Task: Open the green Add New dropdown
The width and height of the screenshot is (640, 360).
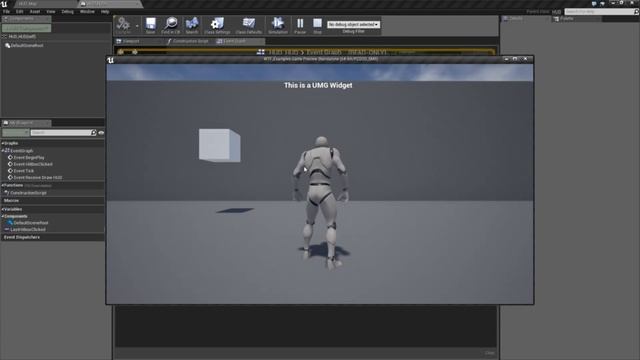Action: [x=16, y=133]
